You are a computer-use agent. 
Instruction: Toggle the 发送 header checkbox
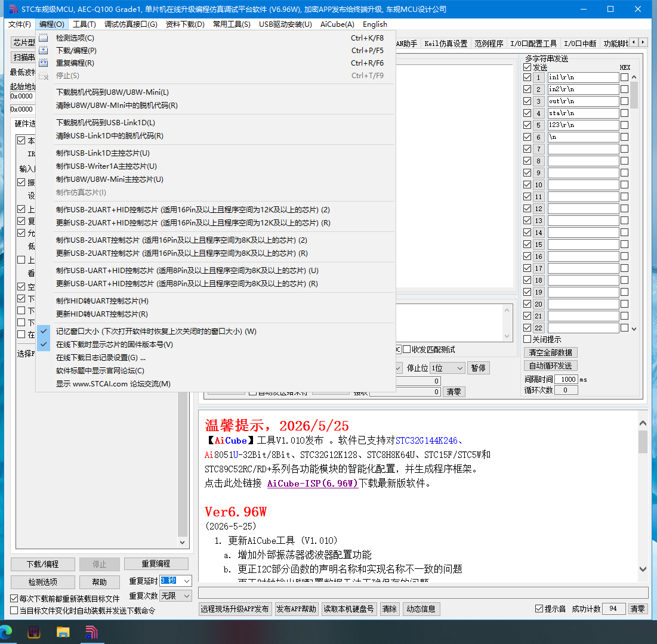pyautogui.click(x=527, y=67)
